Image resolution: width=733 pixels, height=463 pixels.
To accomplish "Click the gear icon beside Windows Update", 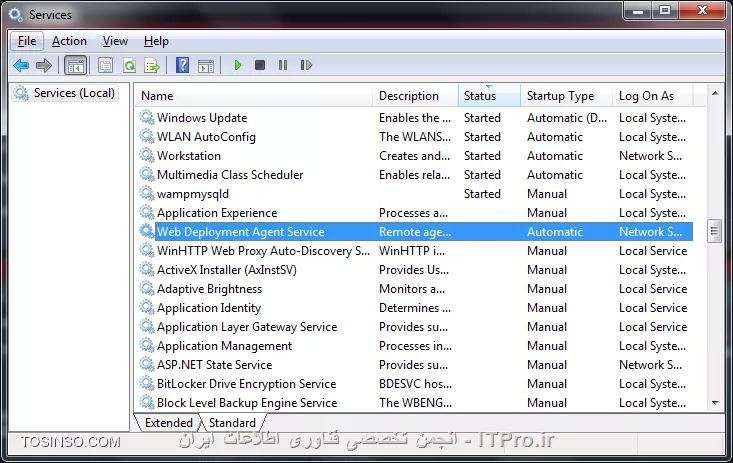I will click(x=147, y=117).
